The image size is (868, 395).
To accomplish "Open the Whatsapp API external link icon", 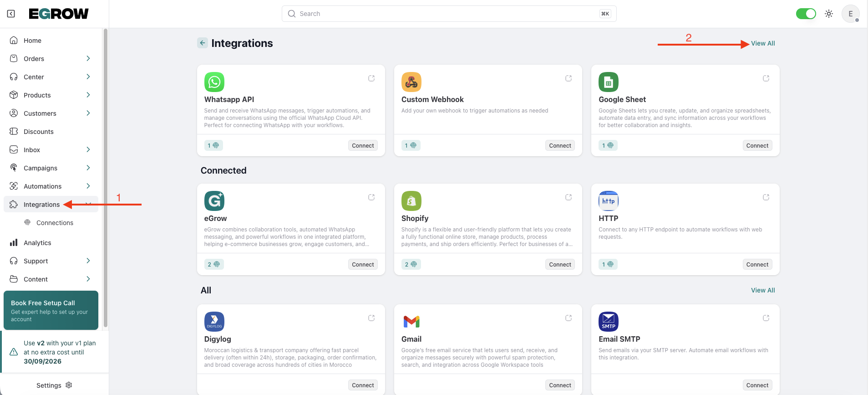I will tap(371, 78).
